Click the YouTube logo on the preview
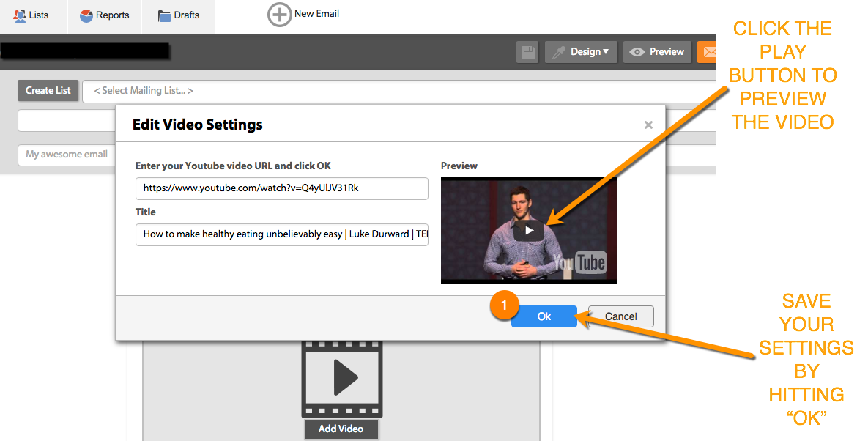The width and height of the screenshot is (868, 441). coord(579,262)
